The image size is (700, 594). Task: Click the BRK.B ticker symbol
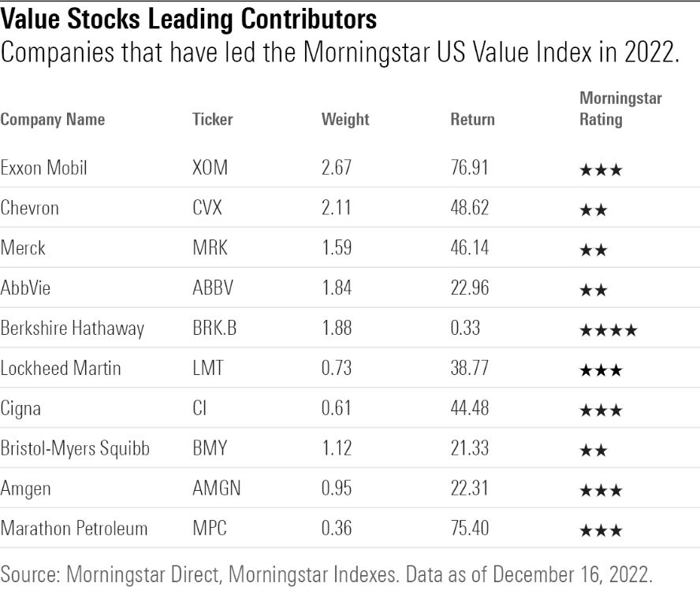[214, 329]
